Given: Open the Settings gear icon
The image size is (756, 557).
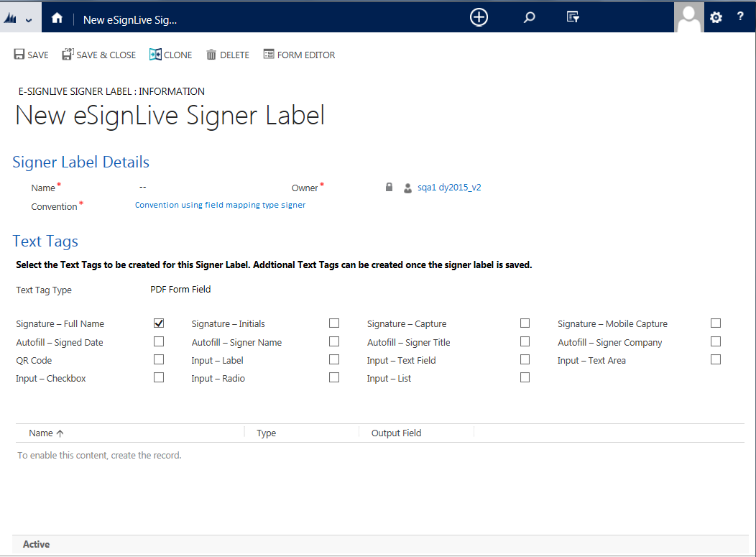Looking at the screenshot, I should 716,18.
